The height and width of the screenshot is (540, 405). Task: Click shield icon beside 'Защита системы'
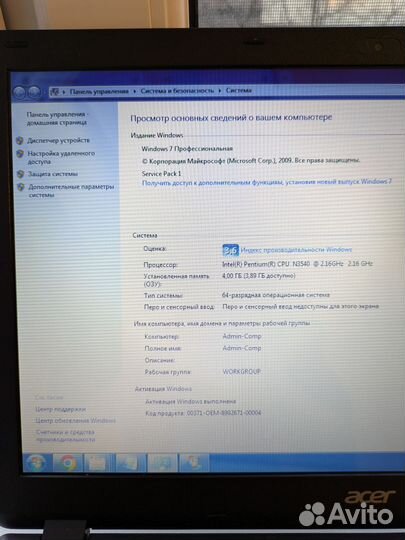pyautogui.click(x=20, y=174)
